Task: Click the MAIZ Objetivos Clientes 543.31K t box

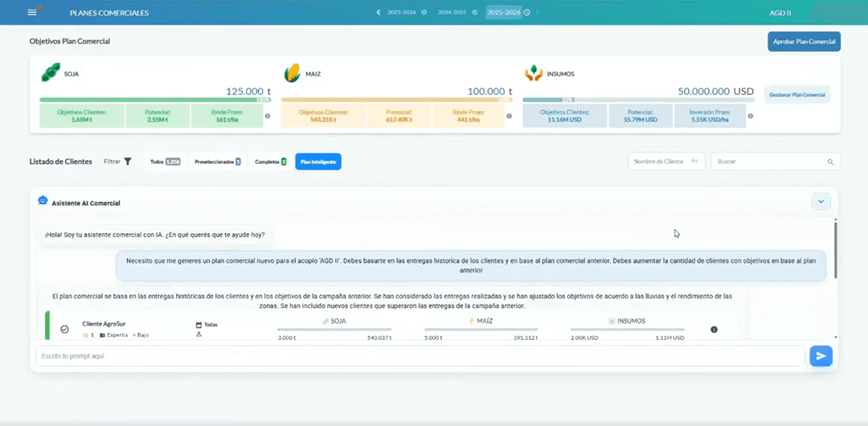Action: [x=323, y=115]
